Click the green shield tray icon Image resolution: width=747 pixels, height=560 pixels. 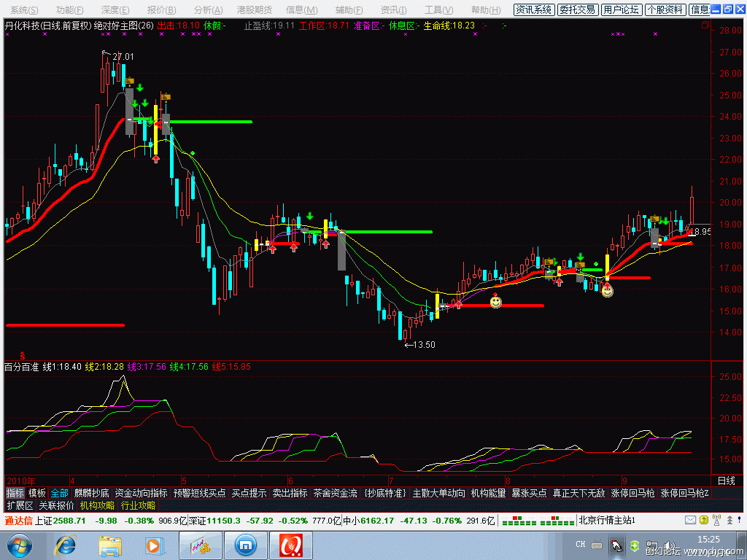tap(635, 545)
